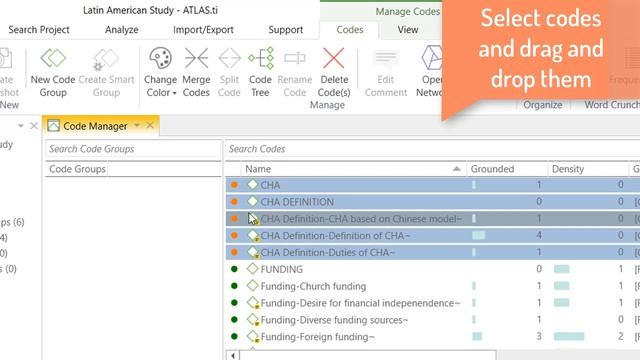This screenshot has height=360, width=640.
Task: Select Funding-Church funding code
Action: coord(433,286)
